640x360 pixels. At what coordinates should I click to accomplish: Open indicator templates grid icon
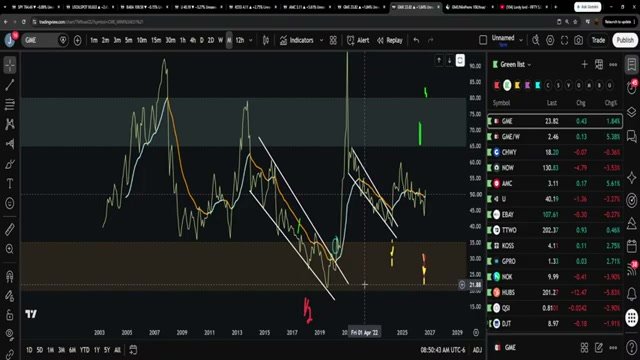click(333, 40)
